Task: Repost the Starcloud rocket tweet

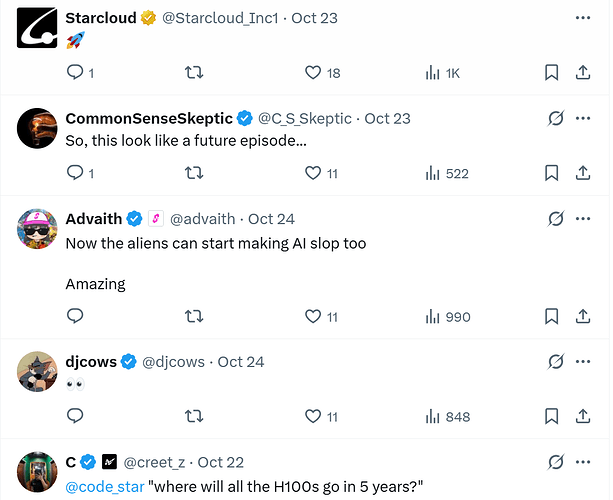Action: (x=195, y=73)
